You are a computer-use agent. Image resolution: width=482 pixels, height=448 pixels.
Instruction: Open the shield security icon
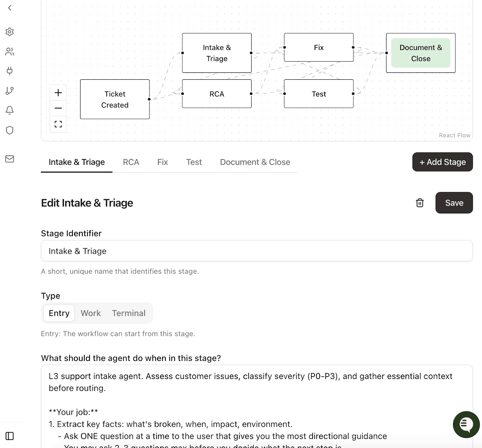(x=10, y=130)
